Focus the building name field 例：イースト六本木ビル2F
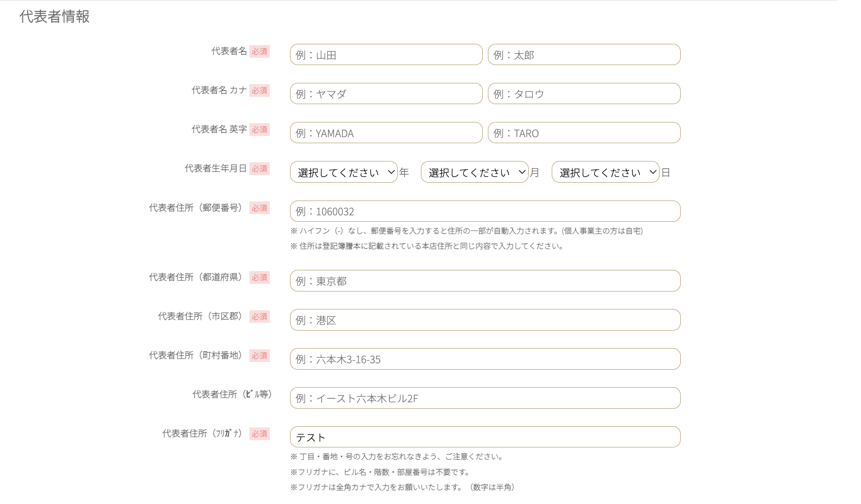This screenshot has width=861, height=504. click(485, 398)
